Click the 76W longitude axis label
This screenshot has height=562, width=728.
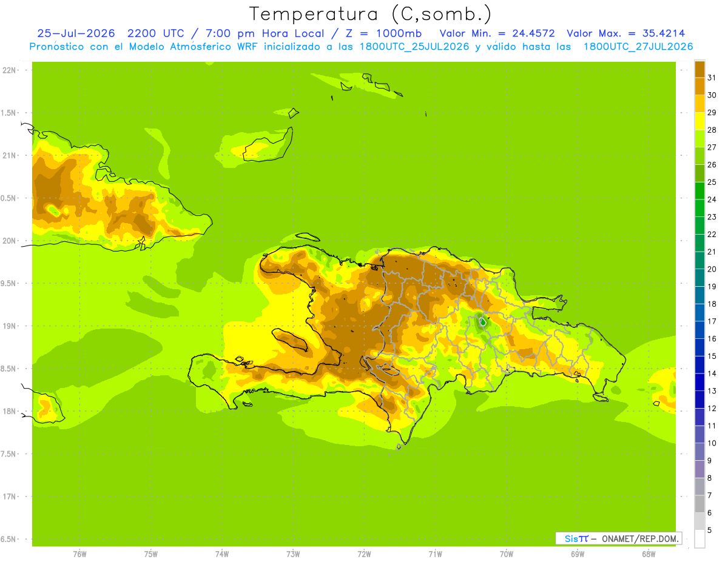(x=79, y=554)
